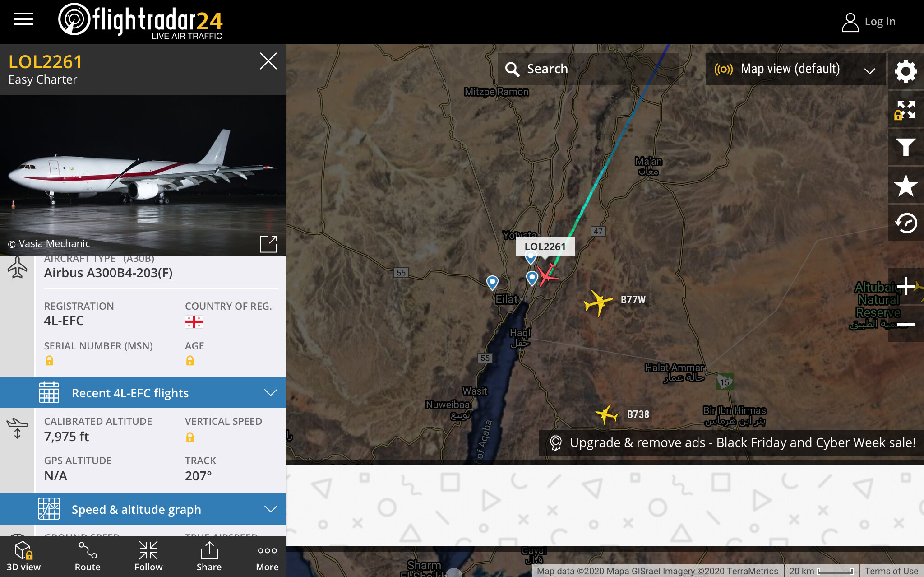This screenshot has height=577, width=924.
Task: Close the LOL2261 flight panel
Action: 268,61
